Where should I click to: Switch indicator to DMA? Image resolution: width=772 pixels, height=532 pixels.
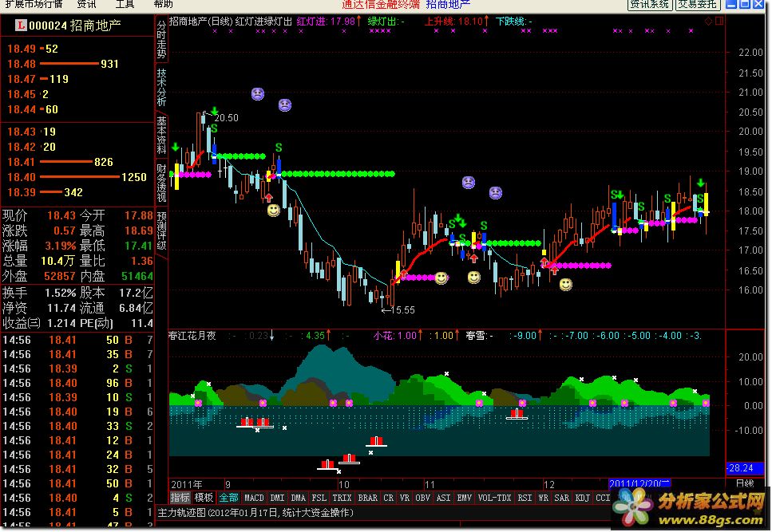tap(298, 498)
